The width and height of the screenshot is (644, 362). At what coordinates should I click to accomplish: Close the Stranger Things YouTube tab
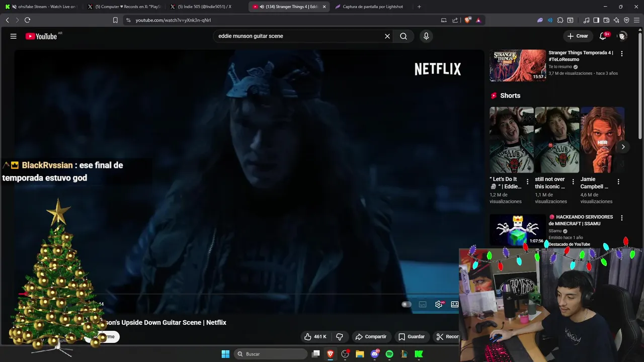[x=324, y=7]
